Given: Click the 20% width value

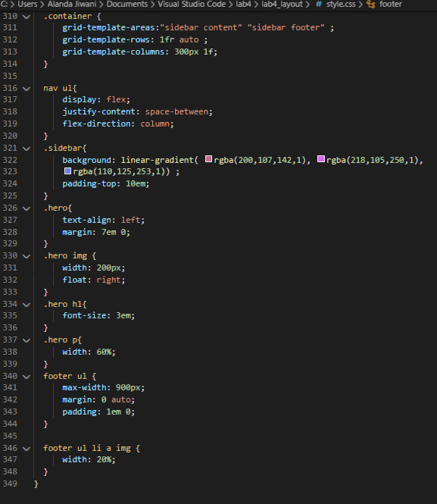Looking at the screenshot, I should (x=104, y=459).
